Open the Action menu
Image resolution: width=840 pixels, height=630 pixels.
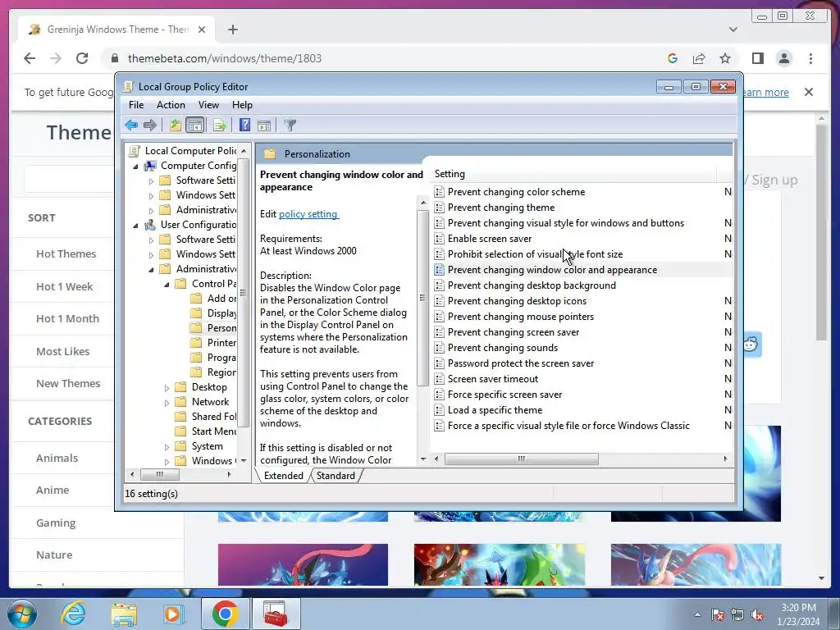click(171, 105)
